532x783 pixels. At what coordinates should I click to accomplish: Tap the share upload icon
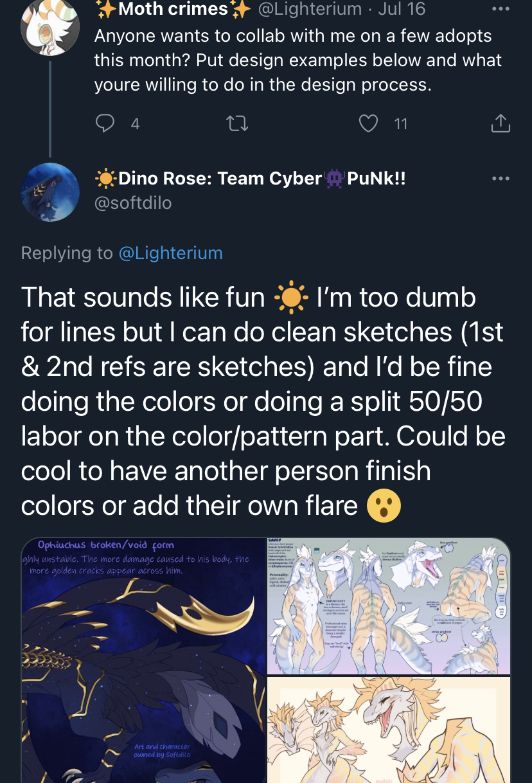[x=501, y=123]
